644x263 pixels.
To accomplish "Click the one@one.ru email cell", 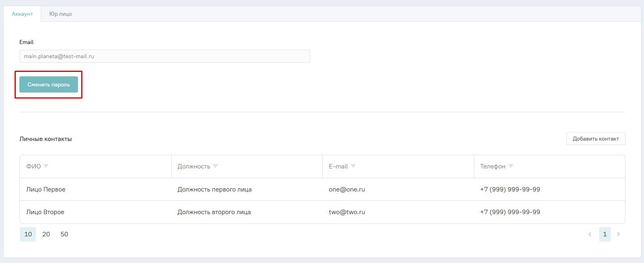I will (x=347, y=189).
